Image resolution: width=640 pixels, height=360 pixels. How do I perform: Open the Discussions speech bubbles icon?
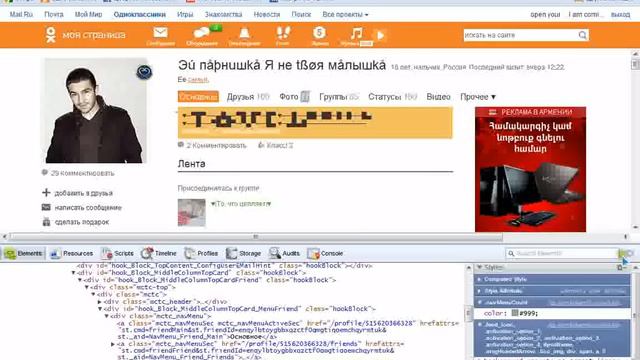202,33
